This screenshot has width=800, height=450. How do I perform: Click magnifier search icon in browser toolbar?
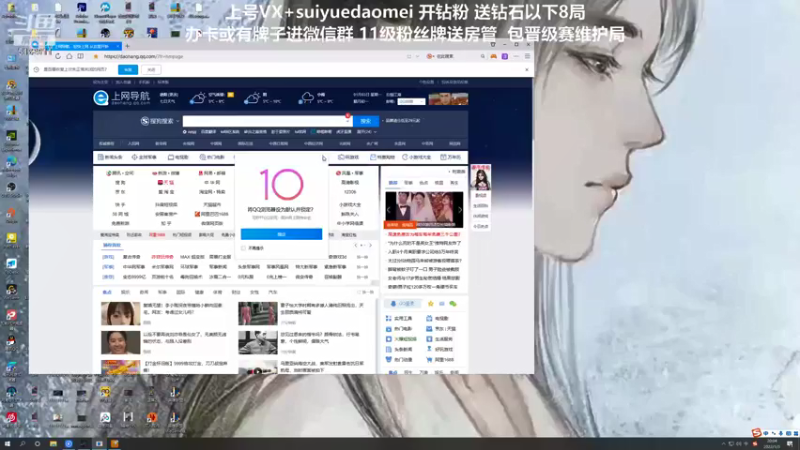click(x=483, y=56)
